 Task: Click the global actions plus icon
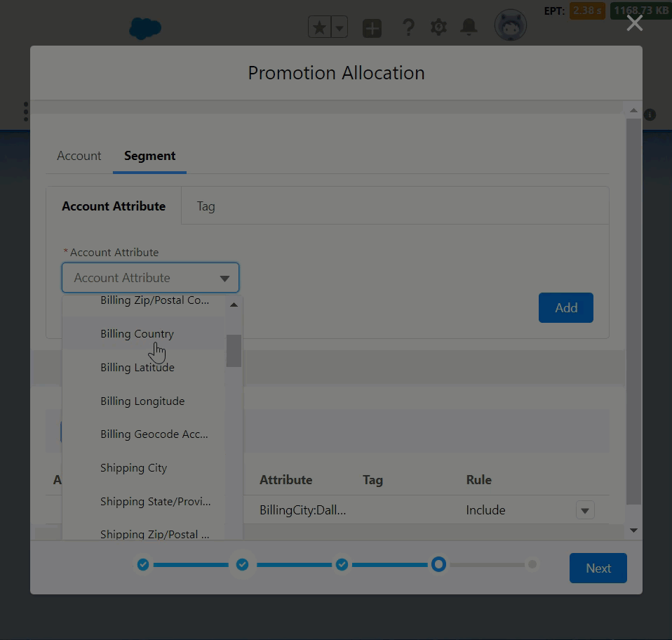pyautogui.click(x=372, y=28)
